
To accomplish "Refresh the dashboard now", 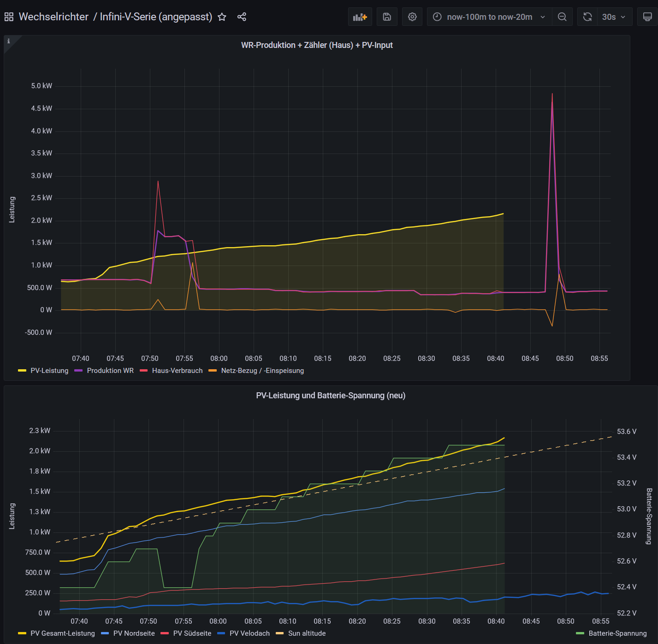I will 587,17.
